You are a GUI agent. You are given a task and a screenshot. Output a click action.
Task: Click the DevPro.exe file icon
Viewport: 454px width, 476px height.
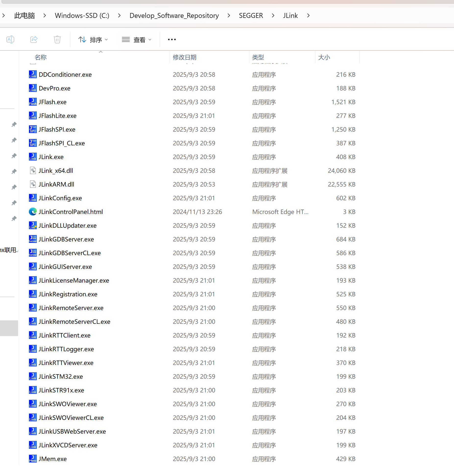click(33, 88)
